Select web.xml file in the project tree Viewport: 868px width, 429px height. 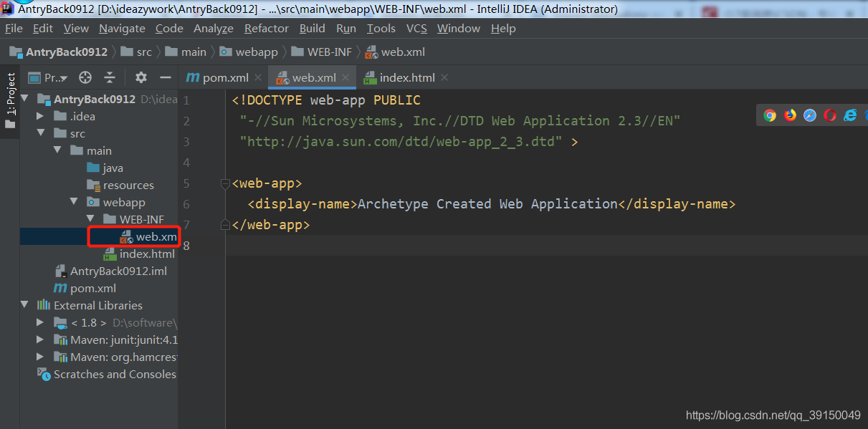tap(148, 236)
